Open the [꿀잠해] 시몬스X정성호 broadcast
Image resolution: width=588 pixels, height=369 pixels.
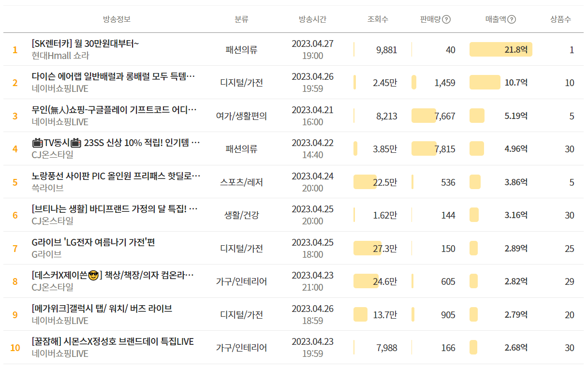point(113,341)
